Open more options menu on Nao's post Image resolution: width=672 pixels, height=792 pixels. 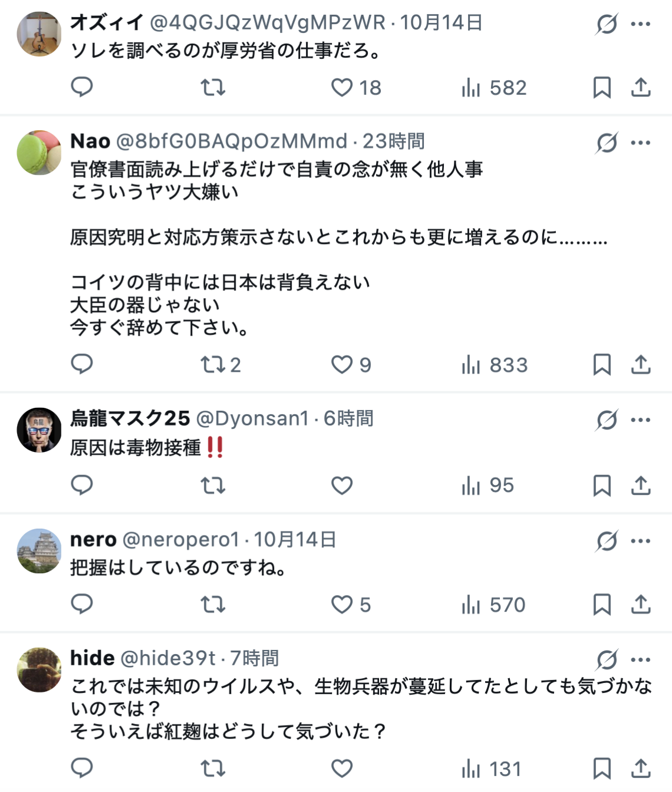[640, 143]
